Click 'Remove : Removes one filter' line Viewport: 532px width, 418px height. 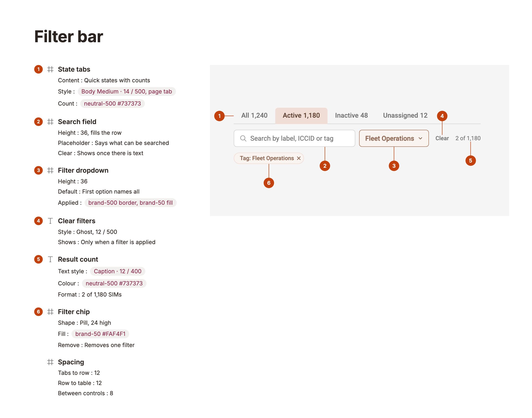coord(96,345)
